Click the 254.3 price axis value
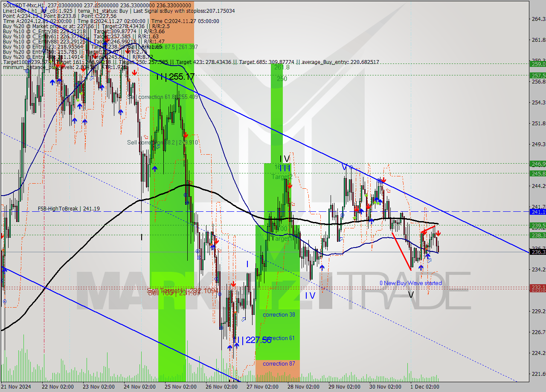546x392 pixels. 538,103
